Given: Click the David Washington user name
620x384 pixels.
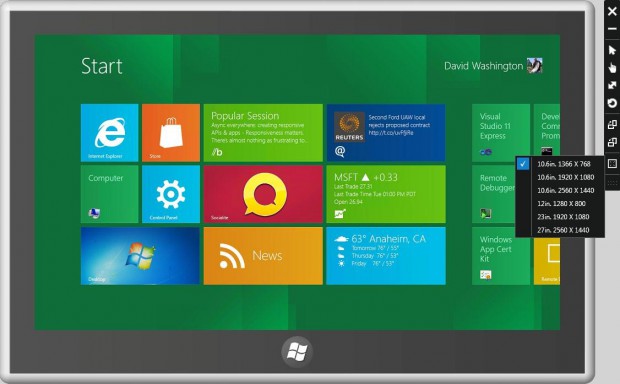Looking at the screenshot, I should 483,66.
